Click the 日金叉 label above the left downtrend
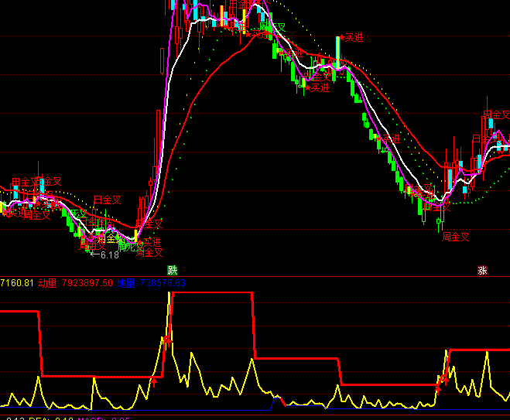 (107, 200)
